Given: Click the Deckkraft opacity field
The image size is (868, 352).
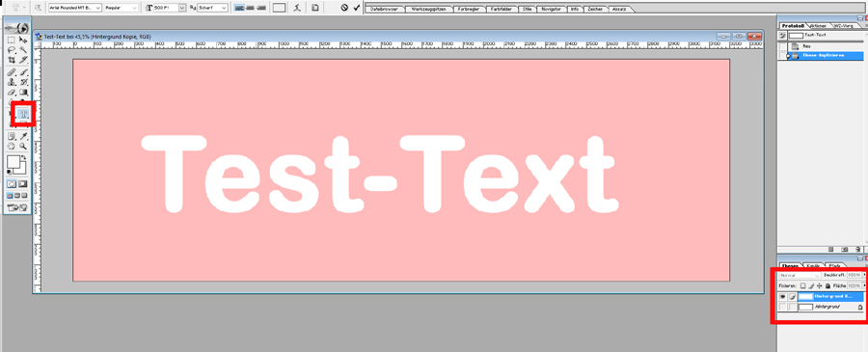Looking at the screenshot, I should coord(854,275).
